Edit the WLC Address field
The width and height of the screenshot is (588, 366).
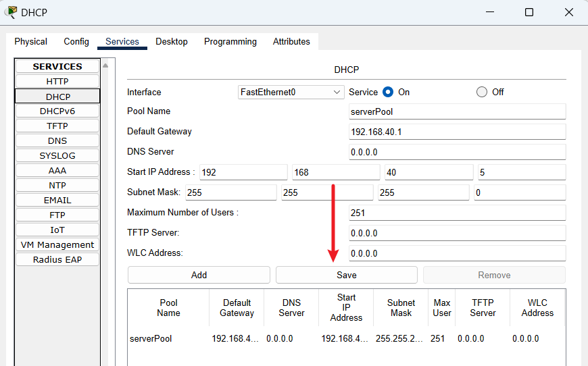pyautogui.click(x=457, y=253)
